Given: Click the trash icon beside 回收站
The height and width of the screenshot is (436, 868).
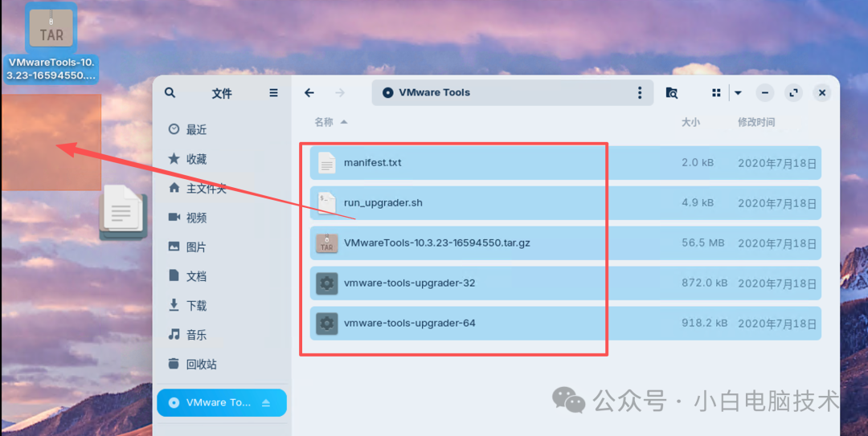Looking at the screenshot, I should tap(174, 364).
